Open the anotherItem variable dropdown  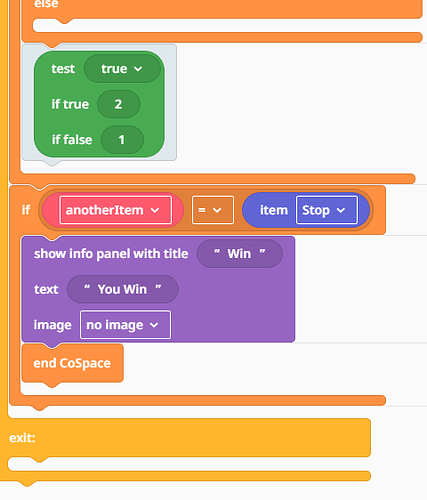click(x=115, y=210)
